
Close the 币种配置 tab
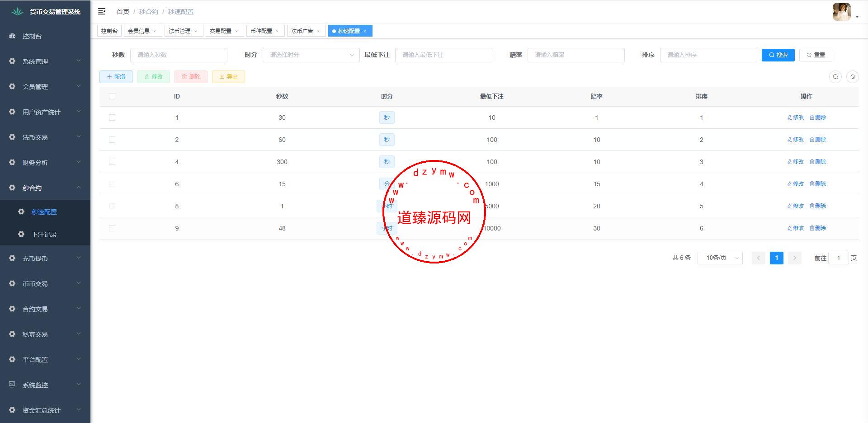(x=277, y=31)
